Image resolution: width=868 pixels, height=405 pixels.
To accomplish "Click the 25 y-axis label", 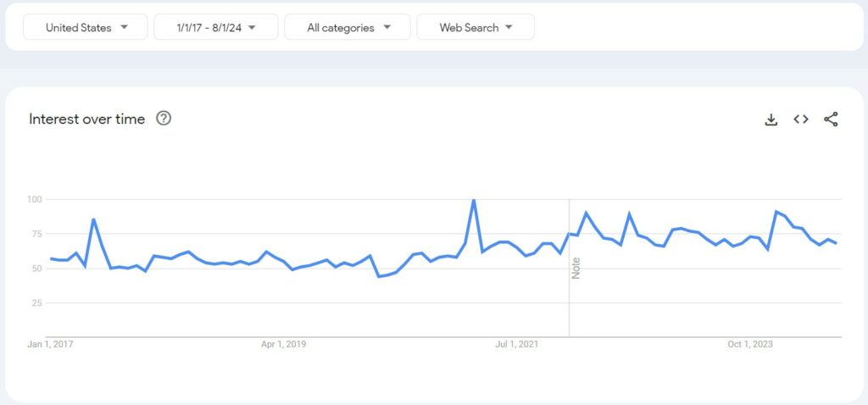I will pos(37,302).
